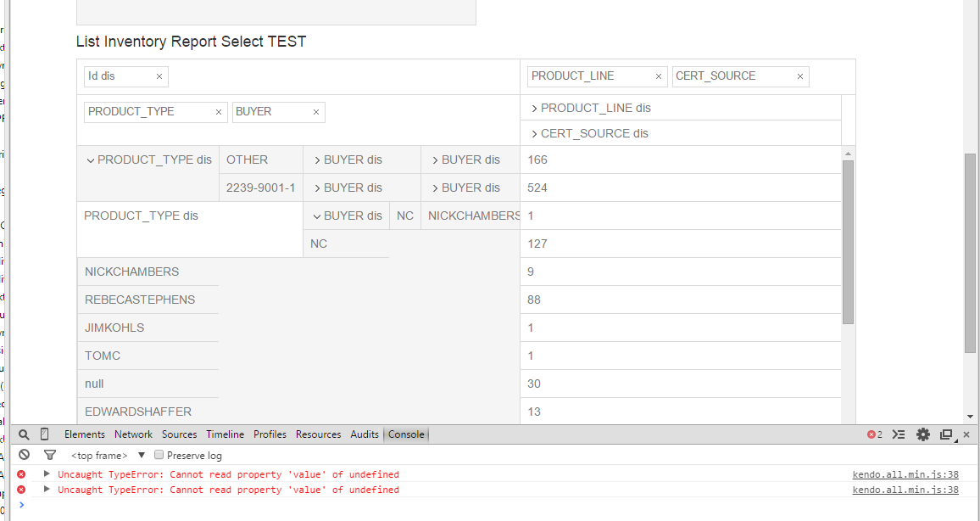Remove the BUYER field chip
This screenshot has width=980, height=521.
pyautogui.click(x=316, y=112)
